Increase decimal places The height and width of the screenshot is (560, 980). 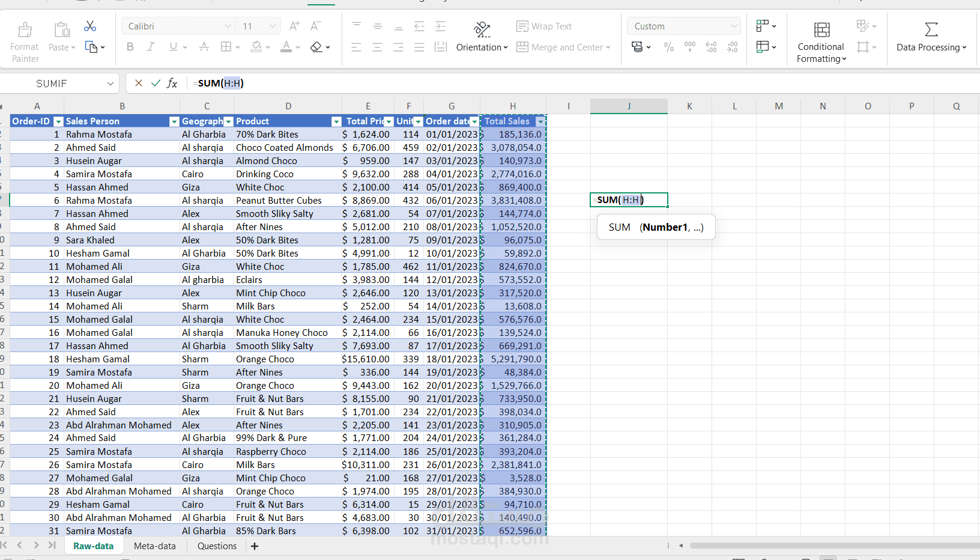tap(711, 47)
